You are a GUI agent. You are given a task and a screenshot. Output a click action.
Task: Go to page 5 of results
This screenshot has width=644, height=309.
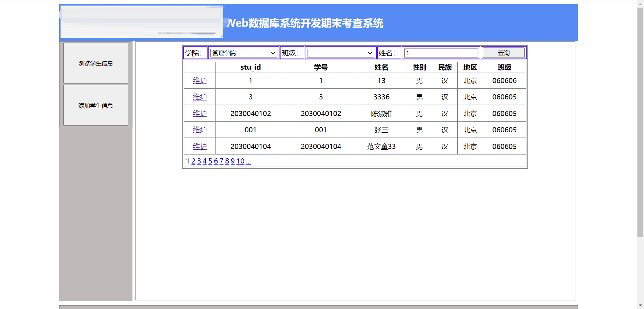pos(210,161)
